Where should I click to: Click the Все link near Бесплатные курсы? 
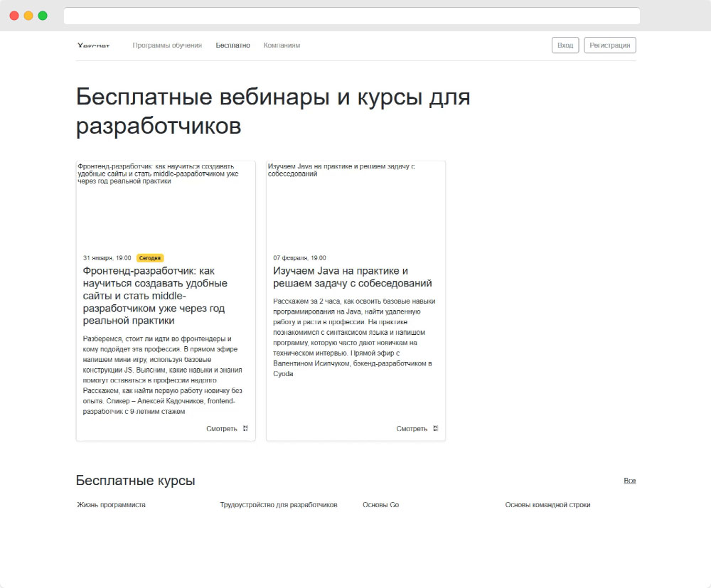coord(629,480)
